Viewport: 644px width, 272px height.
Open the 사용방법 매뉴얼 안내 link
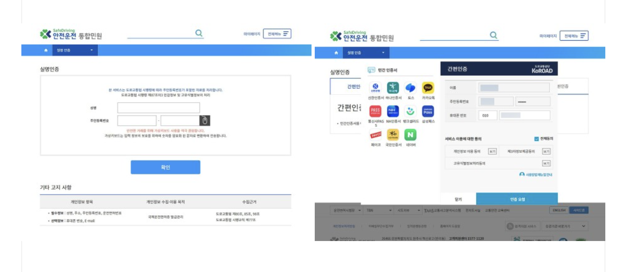click(536, 175)
